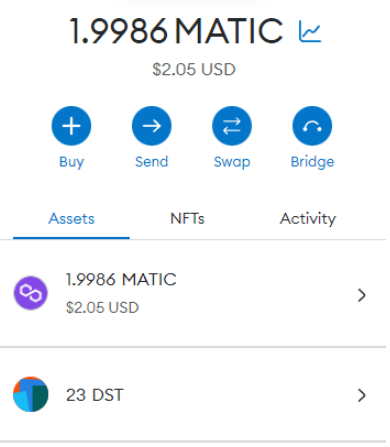Click the large 1.9986 MATIC balance heading
This screenshot has width=390, height=447.
coord(177,31)
